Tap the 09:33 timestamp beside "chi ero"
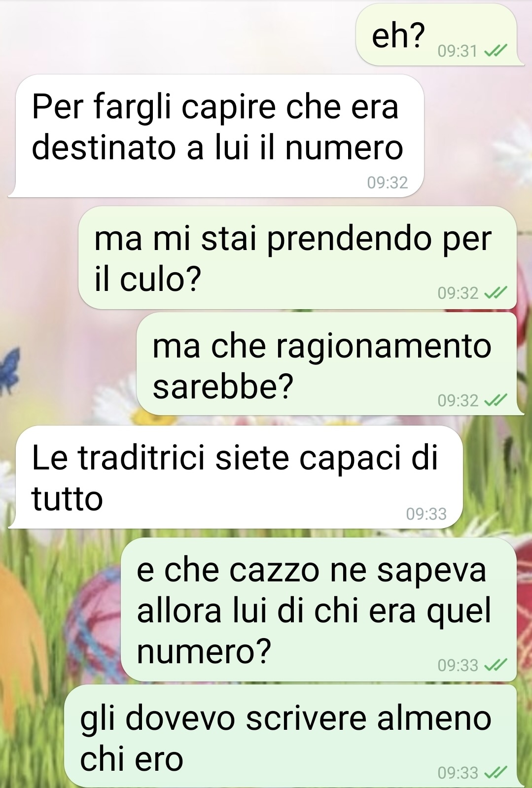Viewport: 532px width, 788px height. [458, 772]
